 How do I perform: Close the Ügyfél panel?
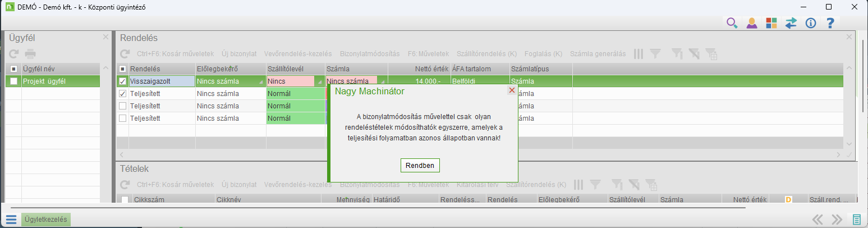tap(105, 37)
